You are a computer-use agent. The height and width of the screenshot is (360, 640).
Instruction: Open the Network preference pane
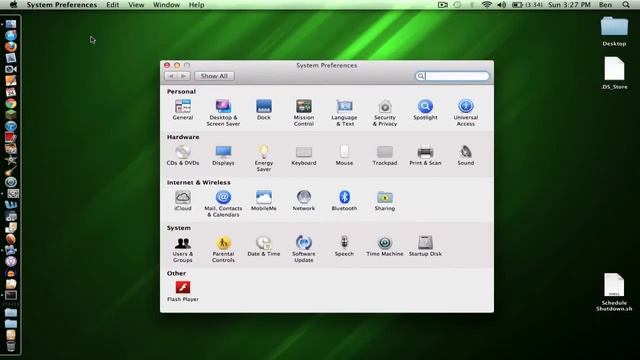click(304, 200)
